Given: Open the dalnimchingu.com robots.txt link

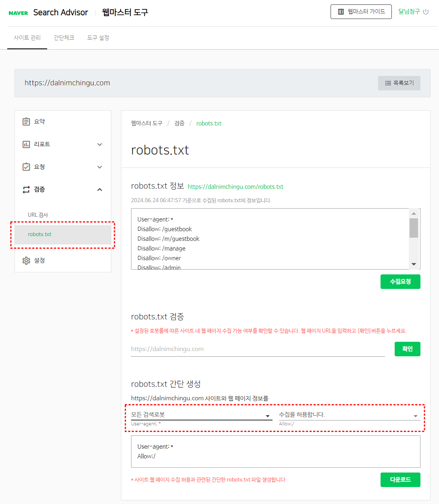Looking at the screenshot, I should click(235, 186).
